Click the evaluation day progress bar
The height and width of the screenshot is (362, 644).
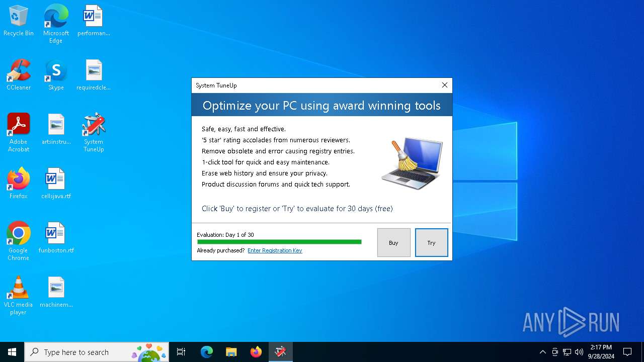click(x=279, y=242)
